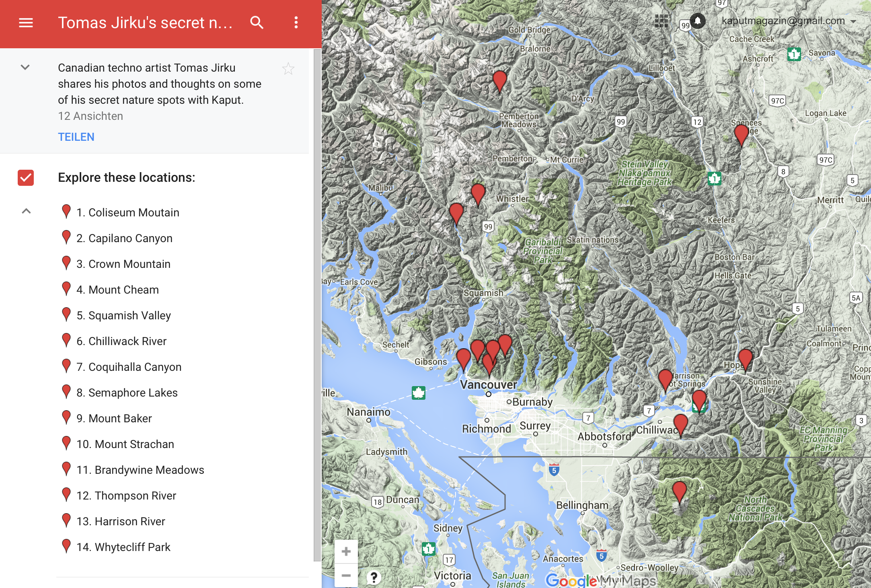Open the notifications bell icon
The width and height of the screenshot is (871, 588).
(x=698, y=21)
